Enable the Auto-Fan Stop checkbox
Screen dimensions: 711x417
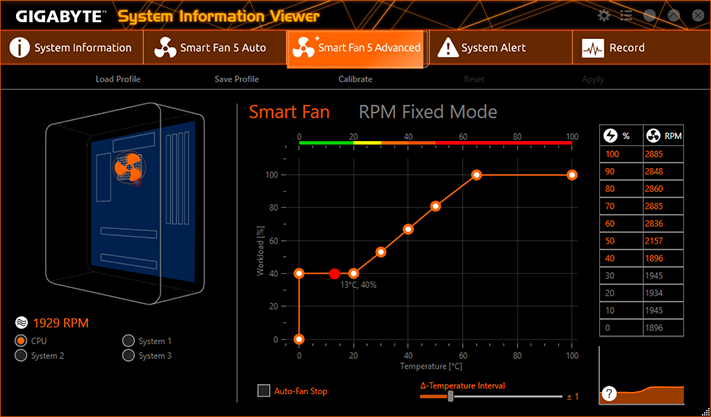tap(263, 391)
